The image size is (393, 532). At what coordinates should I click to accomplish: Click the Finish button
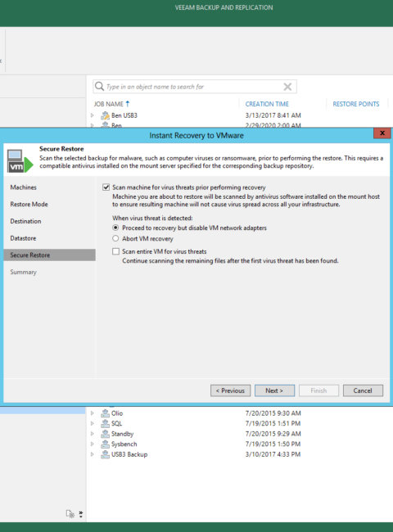click(318, 390)
